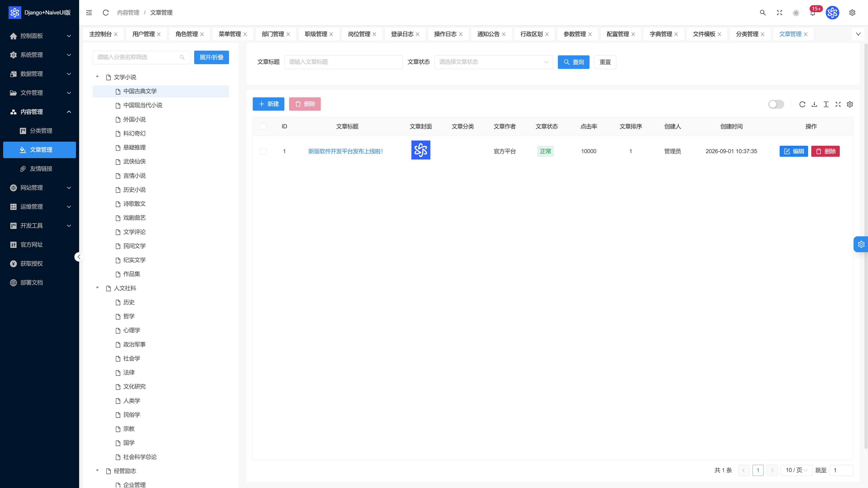Screen dimensions: 868x488
Task: Click the table refresh icon above the table
Action: (x=802, y=104)
